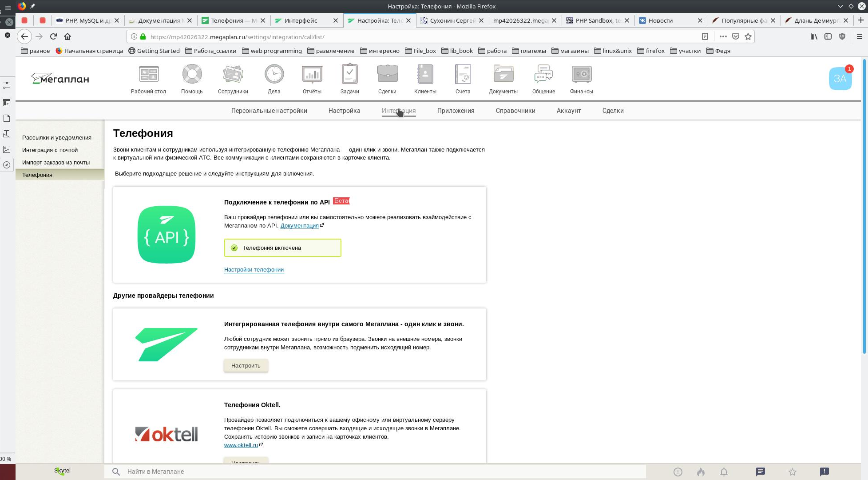Open the Настройки телефонии link

tap(254, 270)
